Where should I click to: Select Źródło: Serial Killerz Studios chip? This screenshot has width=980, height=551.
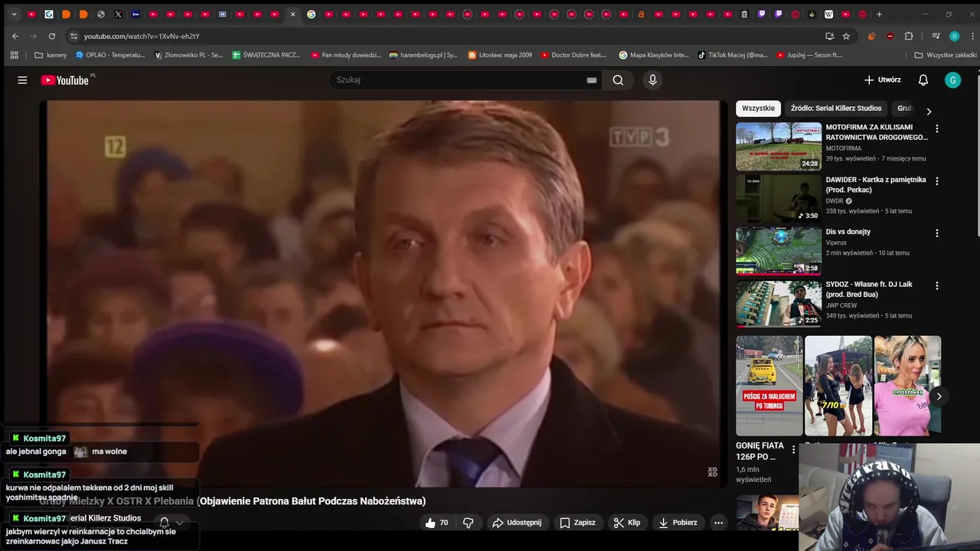point(836,109)
